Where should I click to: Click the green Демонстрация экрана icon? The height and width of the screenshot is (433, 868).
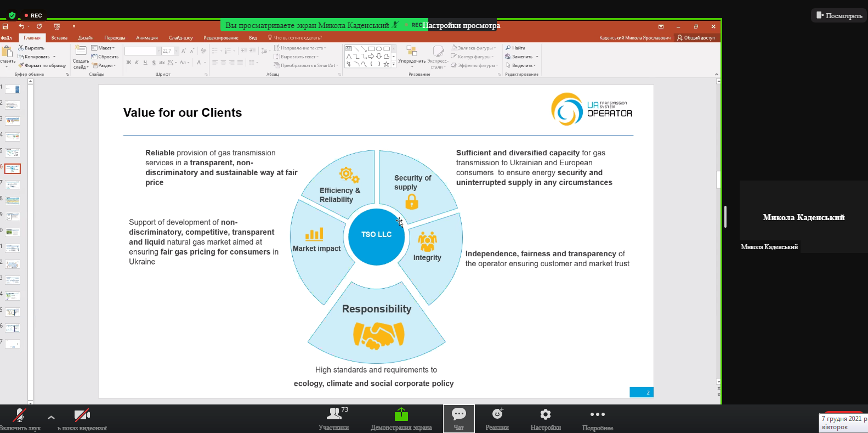click(x=401, y=414)
